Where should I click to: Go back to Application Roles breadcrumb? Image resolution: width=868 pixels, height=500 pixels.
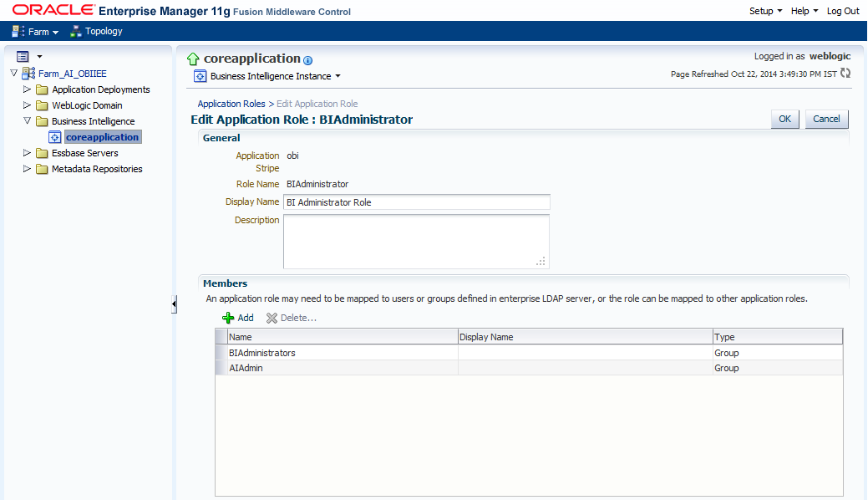coord(231,104)
